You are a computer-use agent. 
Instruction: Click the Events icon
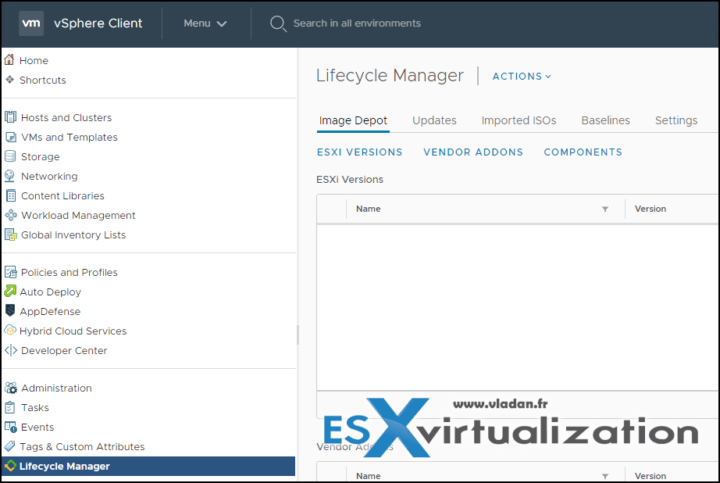click(x=11, y=427)
